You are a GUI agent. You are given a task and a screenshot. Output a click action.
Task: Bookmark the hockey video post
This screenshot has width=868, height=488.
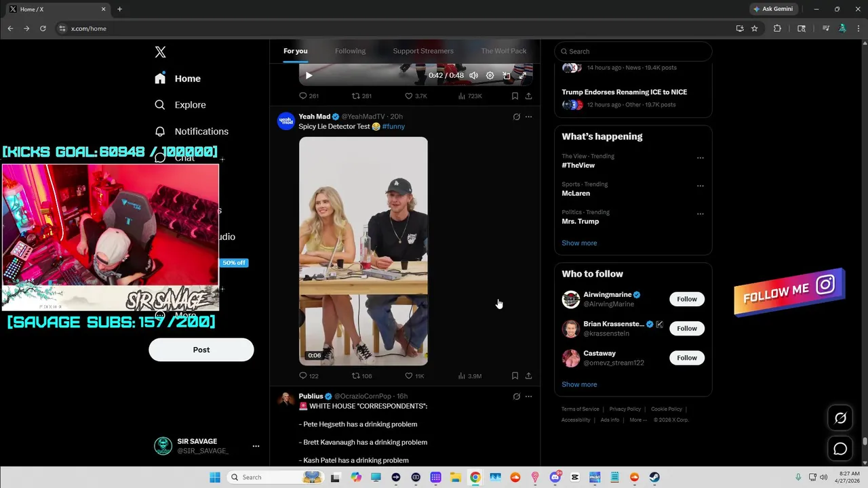click(515, 96)
